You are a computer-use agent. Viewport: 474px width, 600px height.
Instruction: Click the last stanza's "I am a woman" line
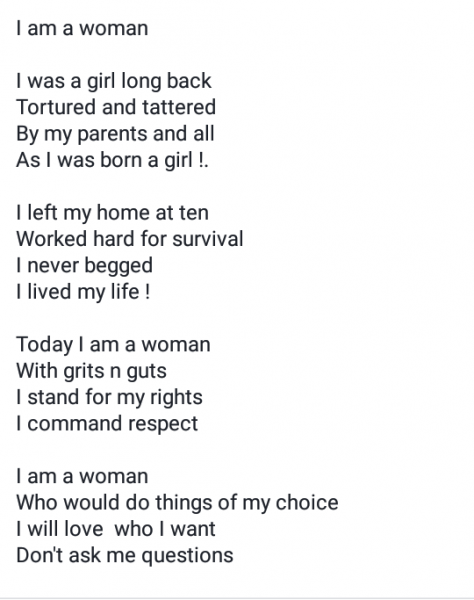pos(82,476)
